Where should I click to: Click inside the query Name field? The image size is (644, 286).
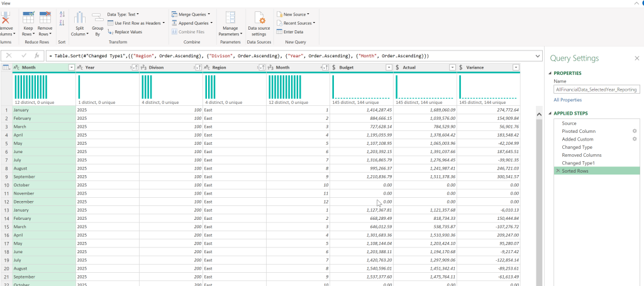[x=596, y=89]
